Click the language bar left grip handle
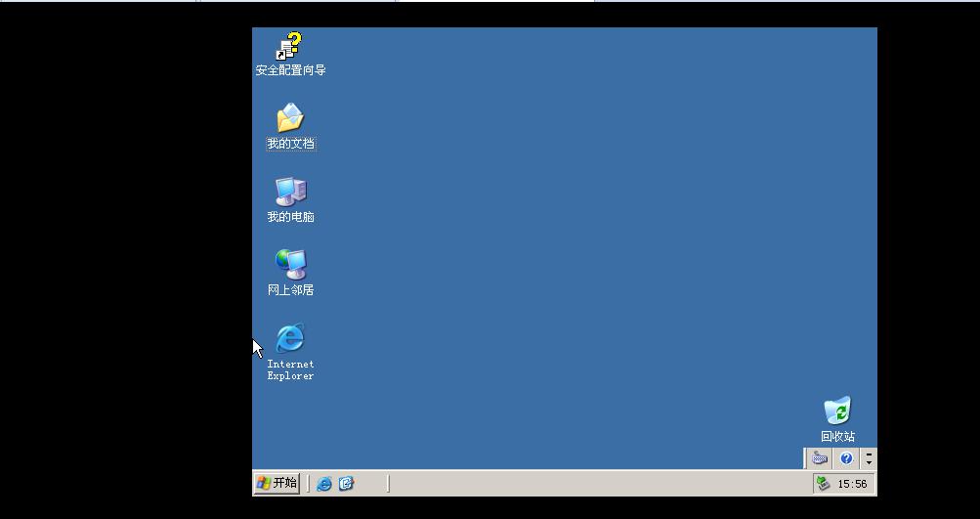Viewport: 980px width, 519px height. click(806, 458)
